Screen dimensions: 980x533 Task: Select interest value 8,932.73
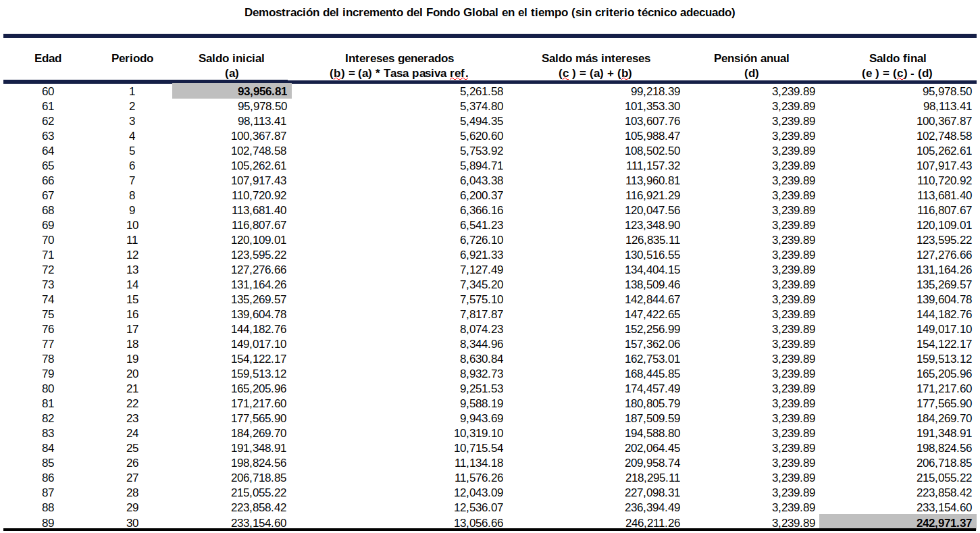point(481,374)
